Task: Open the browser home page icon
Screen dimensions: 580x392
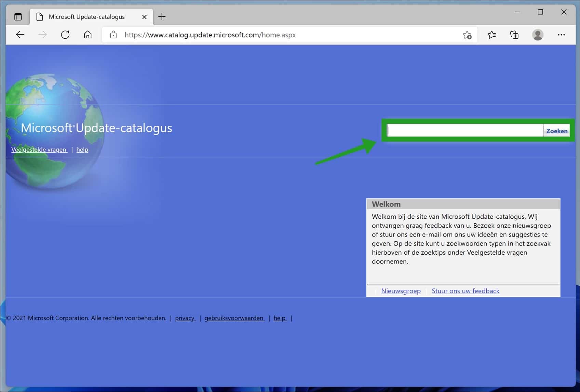Action: (x=87, y=35)
